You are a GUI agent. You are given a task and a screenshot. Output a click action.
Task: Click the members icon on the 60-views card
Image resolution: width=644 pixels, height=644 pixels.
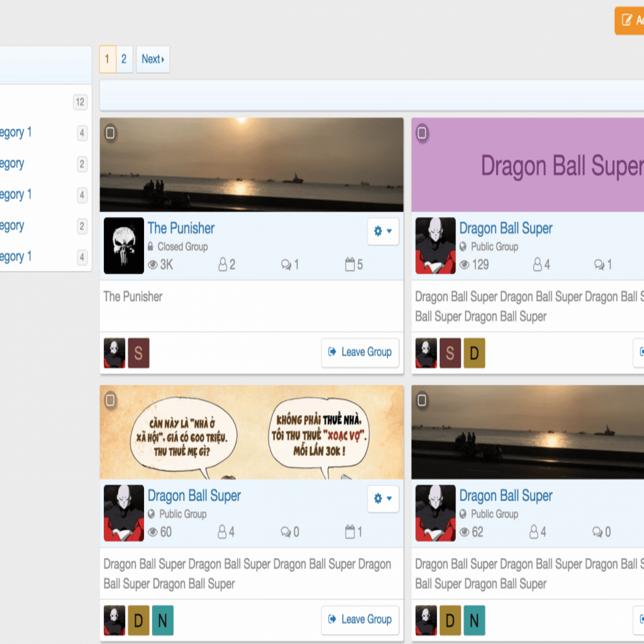222,532
